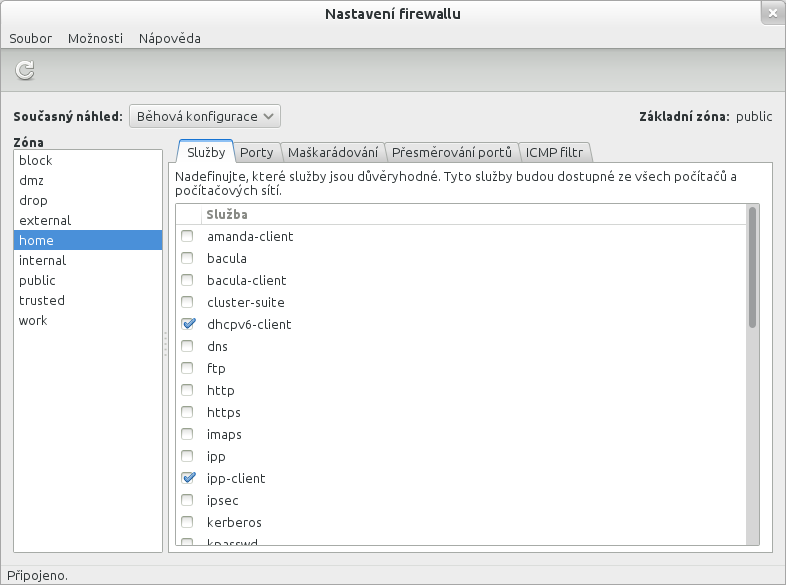Viewport: 786px width, 585px height.
Task: Enable the ftp service checkbox
Action: coord(187,368)
